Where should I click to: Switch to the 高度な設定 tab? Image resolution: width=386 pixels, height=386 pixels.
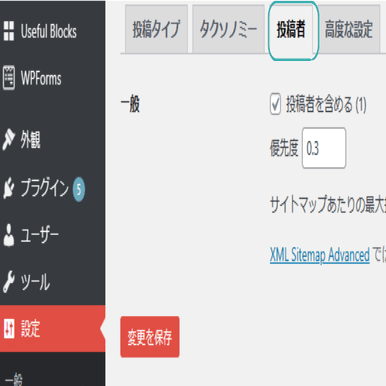coord(349,29)
